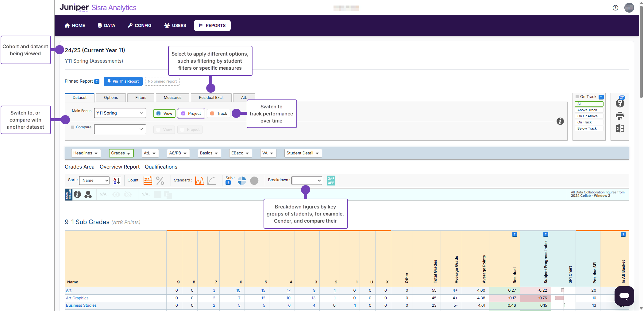
Task: Select the cumulative line Standard icon
Action: tap(212, 181)
